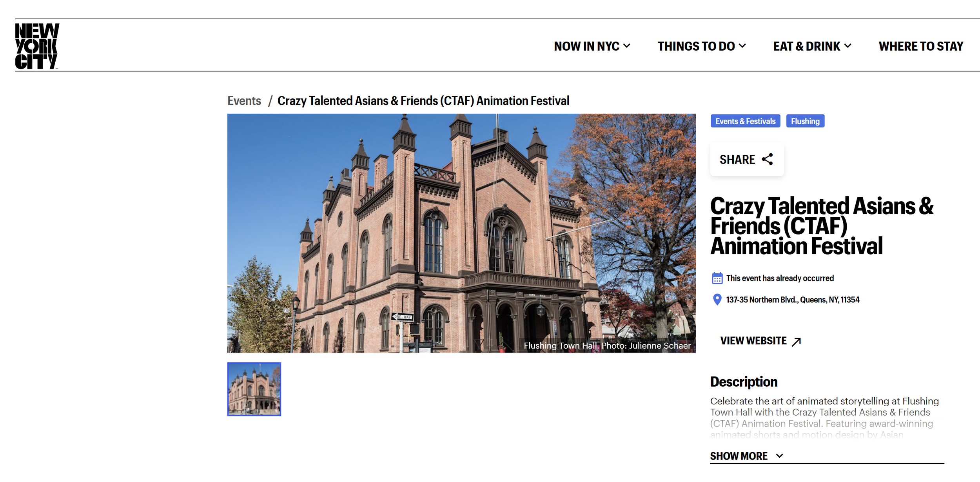
Task: Click the arrow icon next to View Website
Action: [x=796, y=342]
